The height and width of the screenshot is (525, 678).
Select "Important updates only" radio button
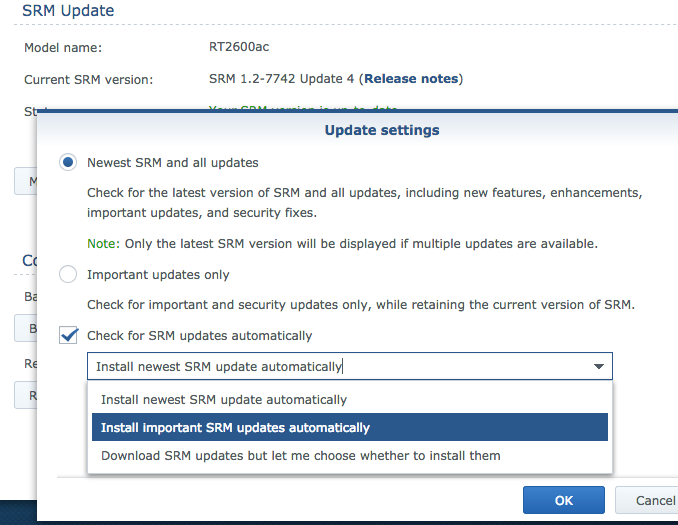click(x=68, y=274)
